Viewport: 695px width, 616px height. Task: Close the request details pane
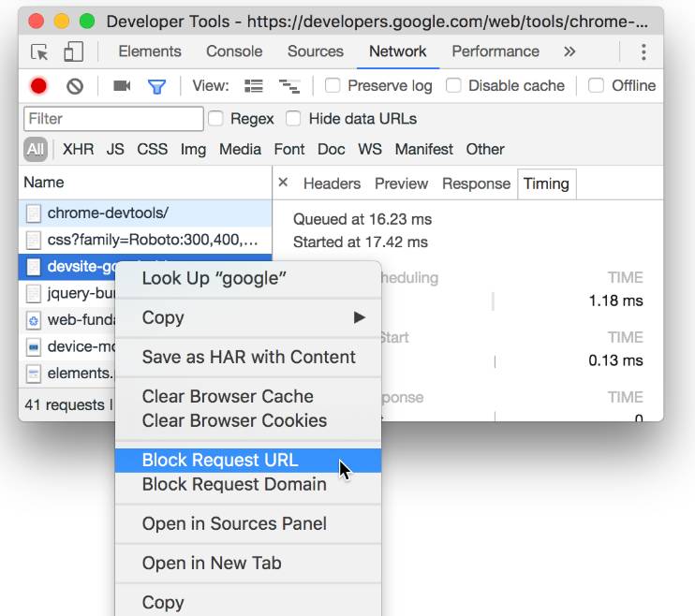283,183
